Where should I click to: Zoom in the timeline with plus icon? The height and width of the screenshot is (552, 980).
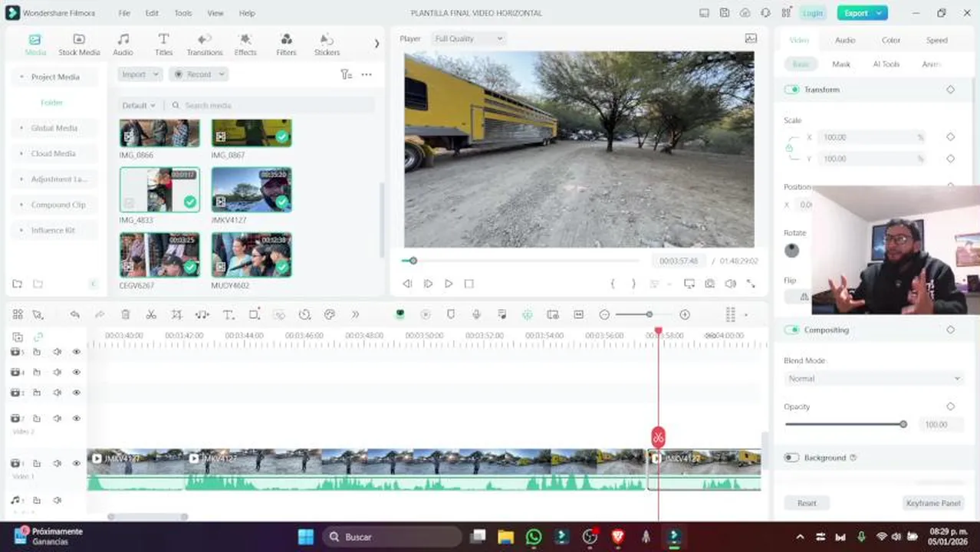click(x=685, y=314)
